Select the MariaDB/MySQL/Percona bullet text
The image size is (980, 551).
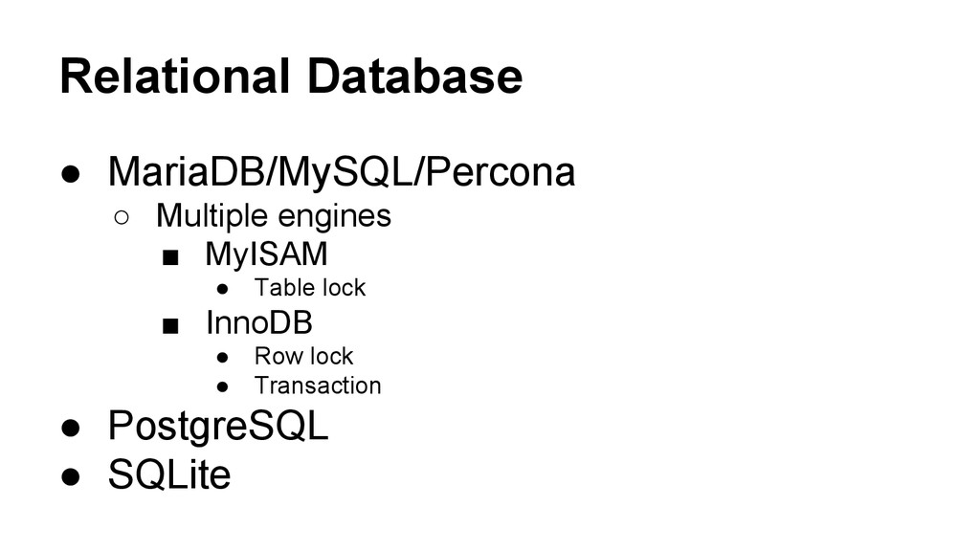pyautogui.click(x=342, y=172)
